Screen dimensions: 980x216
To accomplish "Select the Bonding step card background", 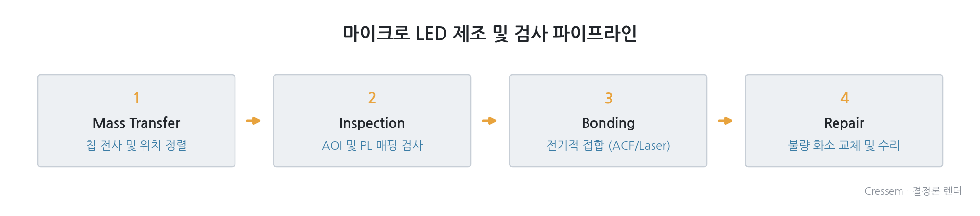I will click(608, 121).
